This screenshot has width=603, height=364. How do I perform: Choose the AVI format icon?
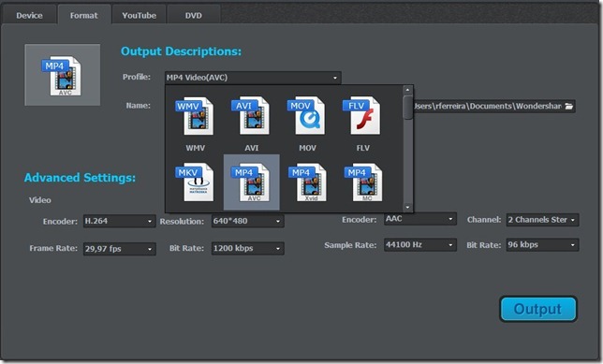pyautogui.click(x=251, y=116)
